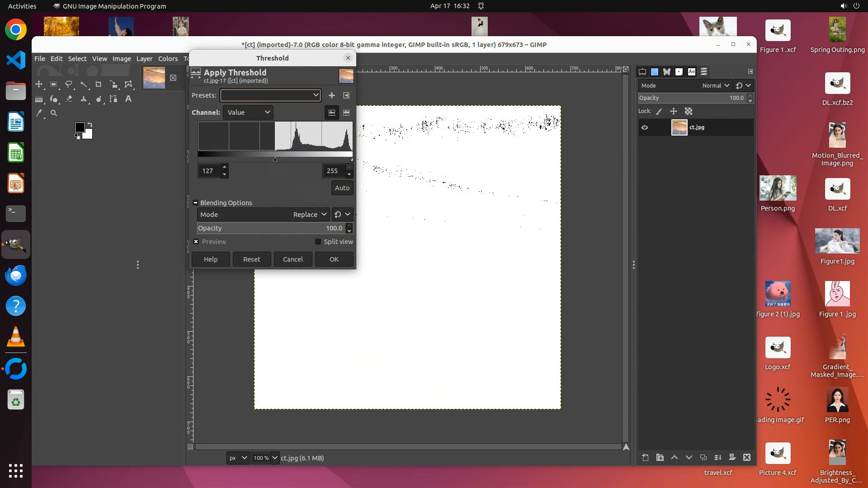This screenshot has width=868, height=488.
Task: Open the Channel Value dropdown
Action: pos(248,113)
